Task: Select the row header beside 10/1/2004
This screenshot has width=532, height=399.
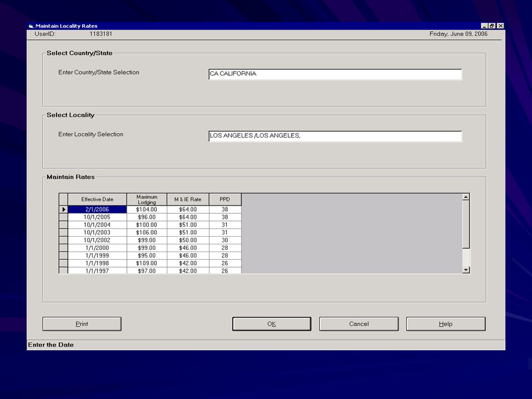Action: pos(63,225)
